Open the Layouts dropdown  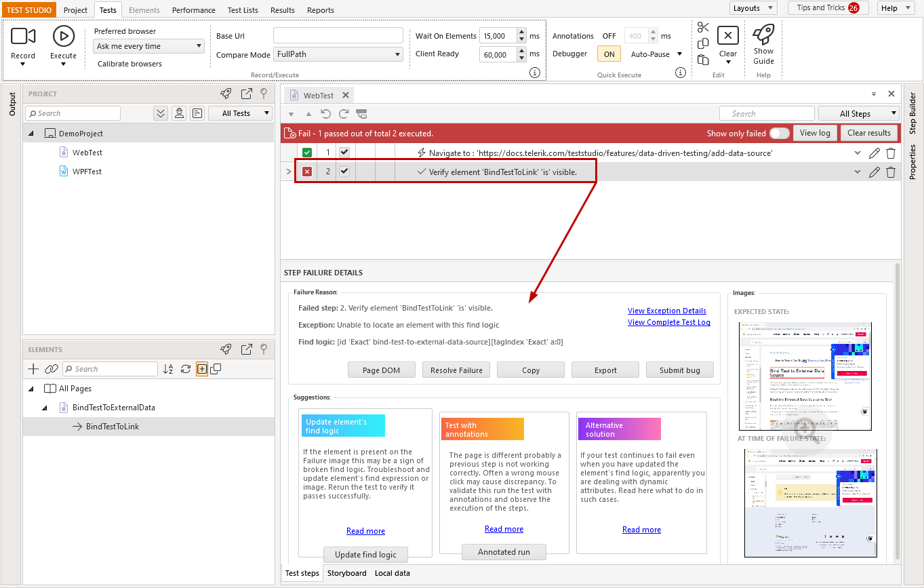coord(753,8)
